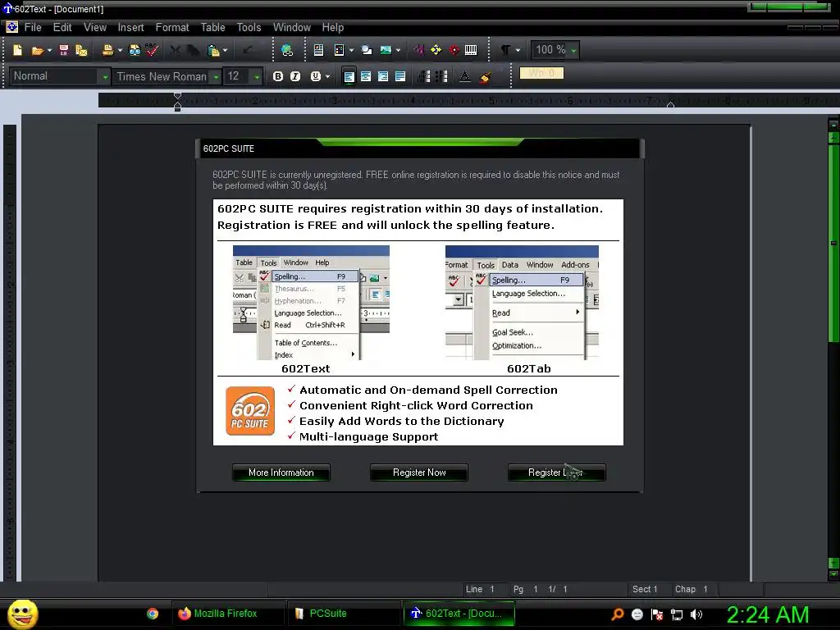Click the yellow Wo 0 field
This screenshot has width=840, height=630.
[541, 73]
